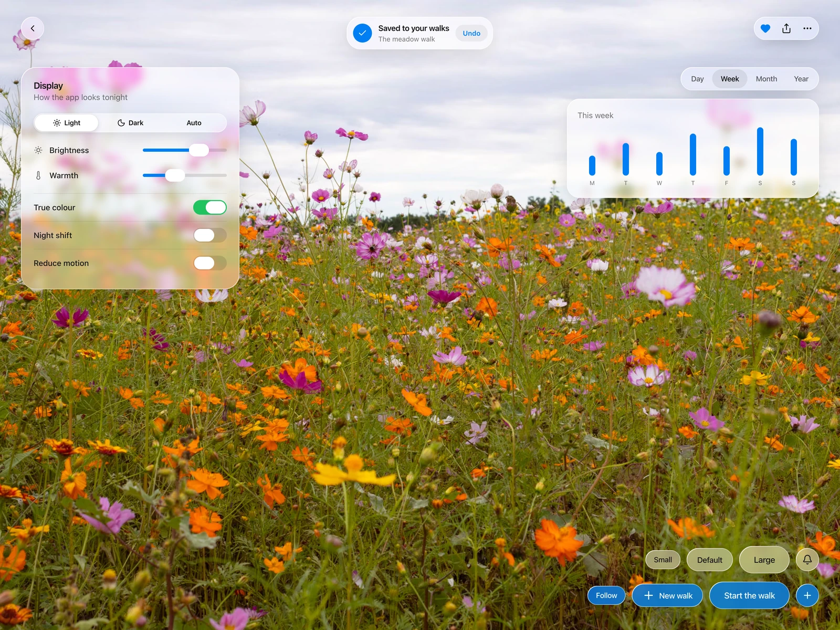The width and height of the screenshot is (840, 630).
Task: Choose the Small size pill
Action: click(x=663, y=560)
